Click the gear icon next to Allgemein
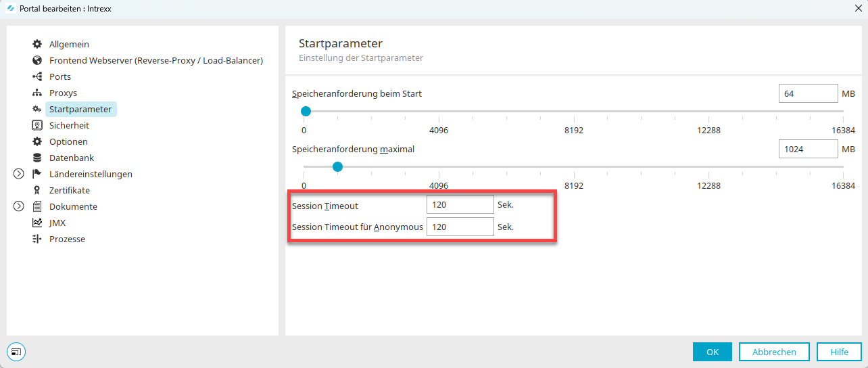The image size is (868, 368). point(37,44)
